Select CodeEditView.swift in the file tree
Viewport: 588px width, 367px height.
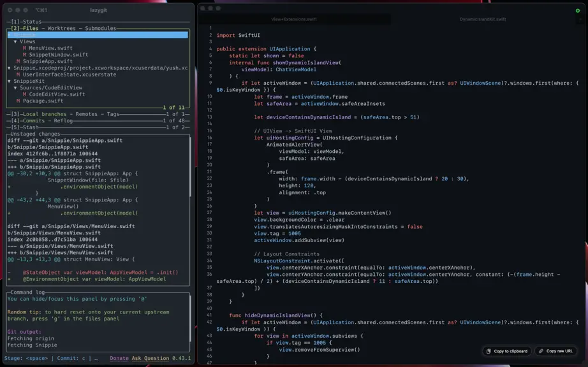click(x=57, y=94)
